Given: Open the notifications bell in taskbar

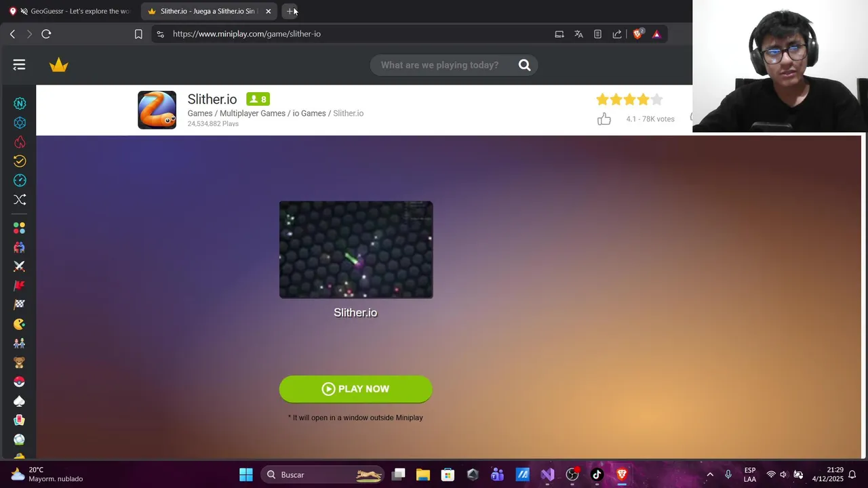Looking at the screenshot, I should pos(852,474).
